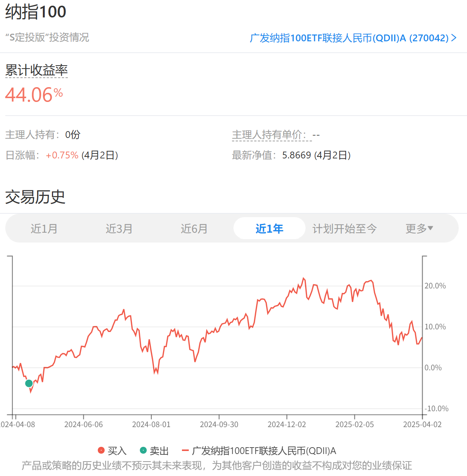The height and width of the screenshot is (476, 467).
Task: Click the “S定投版”投资情况 subtitle
Action: pyautogui.click(x=47, y=37)
